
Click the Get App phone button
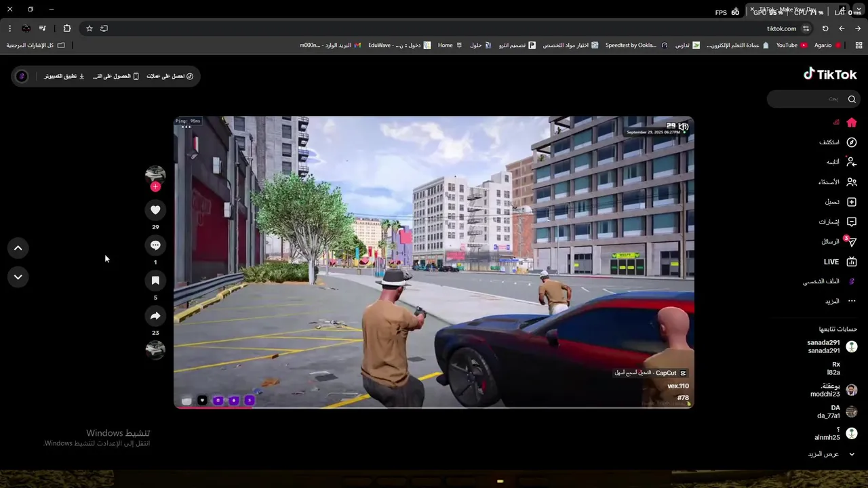tap(116, 76)
